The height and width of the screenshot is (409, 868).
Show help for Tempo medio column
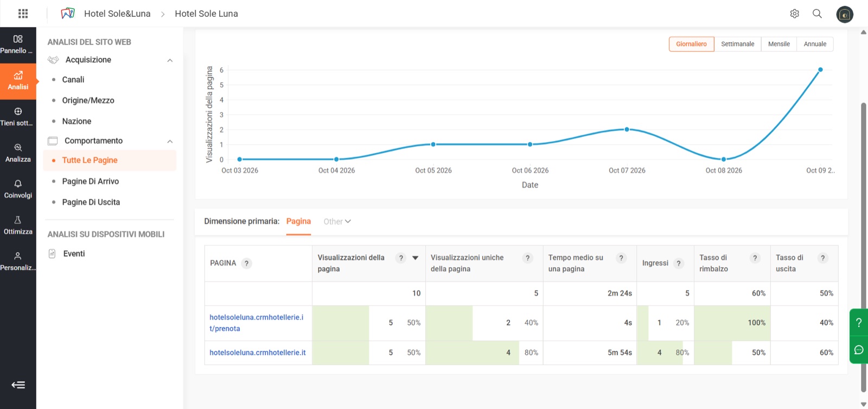(622, 258)
